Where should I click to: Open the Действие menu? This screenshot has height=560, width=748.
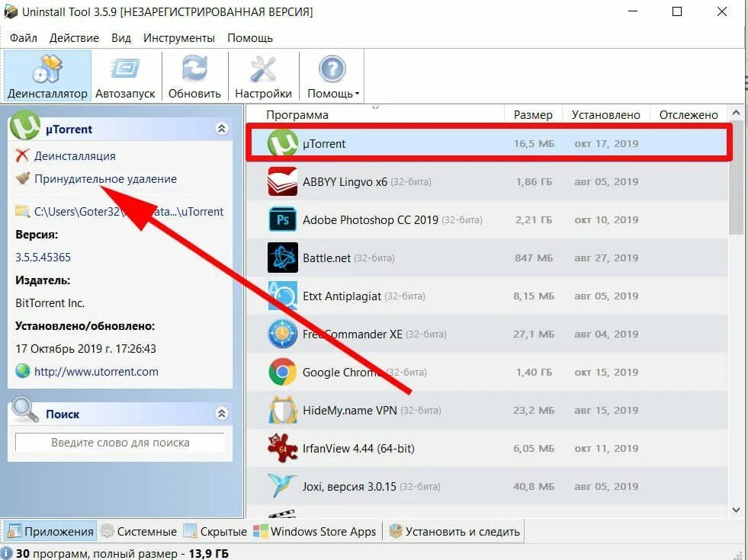(x=75, y=37)
